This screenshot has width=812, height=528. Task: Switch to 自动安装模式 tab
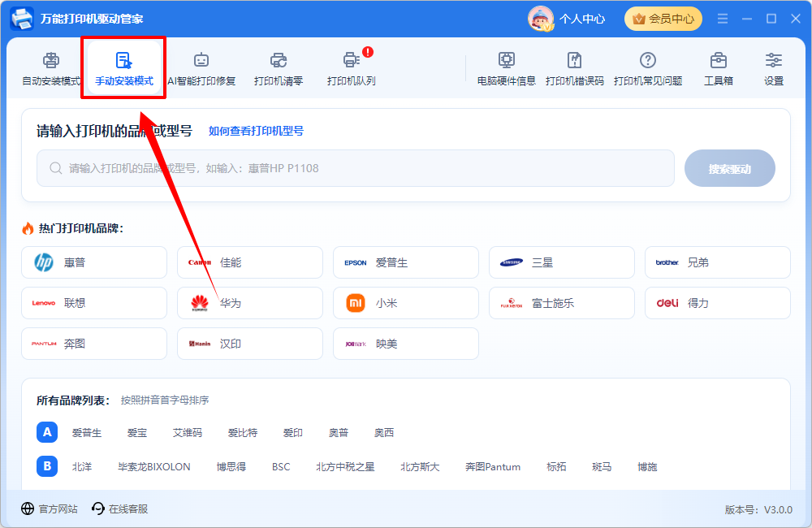pos(50,69)
